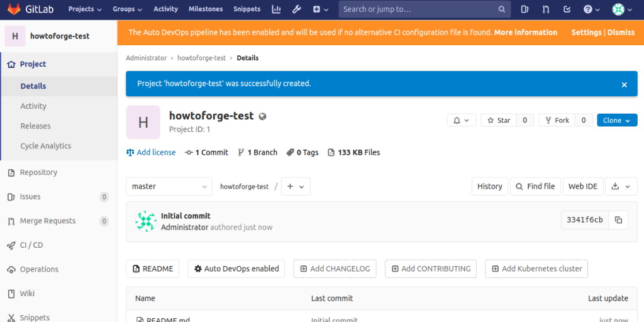
Task: Open the Repository sidebar icon
Action: click(11, 172)
